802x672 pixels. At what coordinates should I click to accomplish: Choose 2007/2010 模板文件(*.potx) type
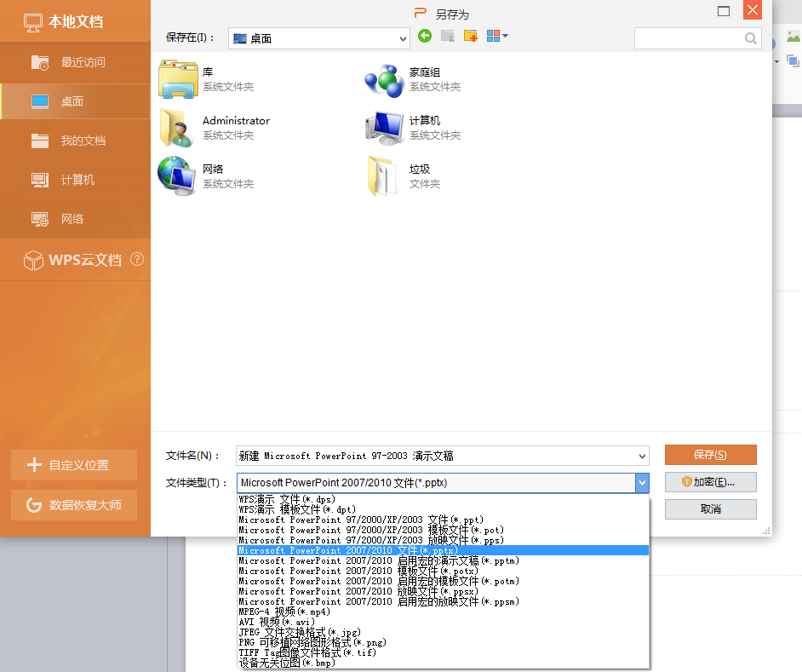pos(444,571)
